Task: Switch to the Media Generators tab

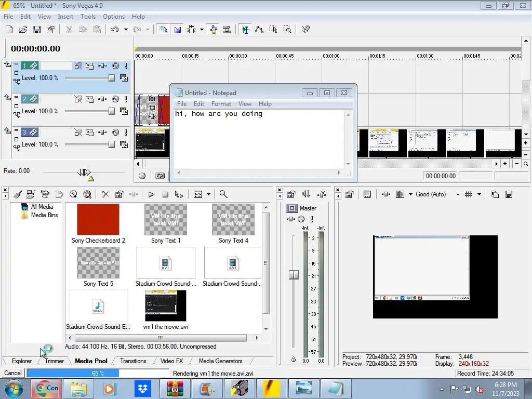Action: (x=220, y=361)
